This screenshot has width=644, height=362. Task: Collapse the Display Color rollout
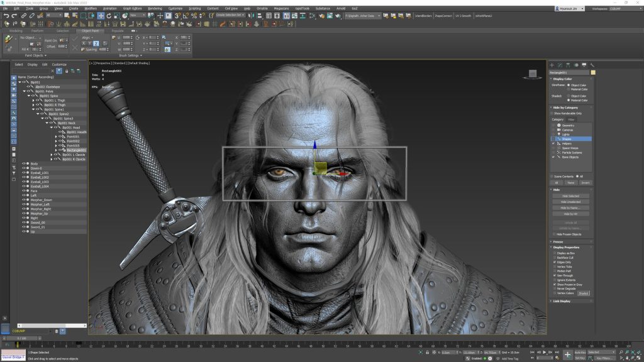coord(562,79)
